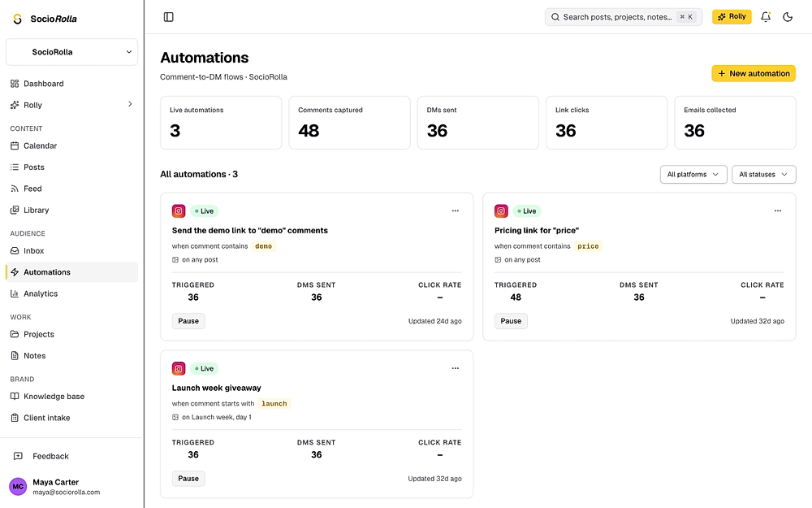Click the Notes document icon
This screenshot has height=508, width=812.
tap(15, 356)
